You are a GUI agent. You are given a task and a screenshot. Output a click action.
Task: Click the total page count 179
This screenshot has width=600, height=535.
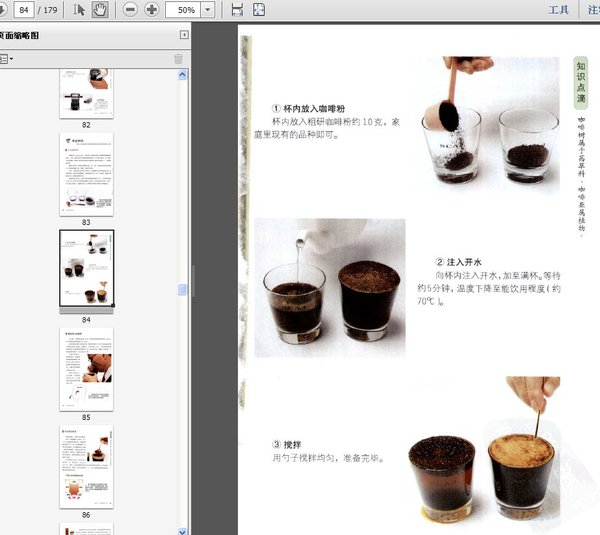(x=50, y=10)
